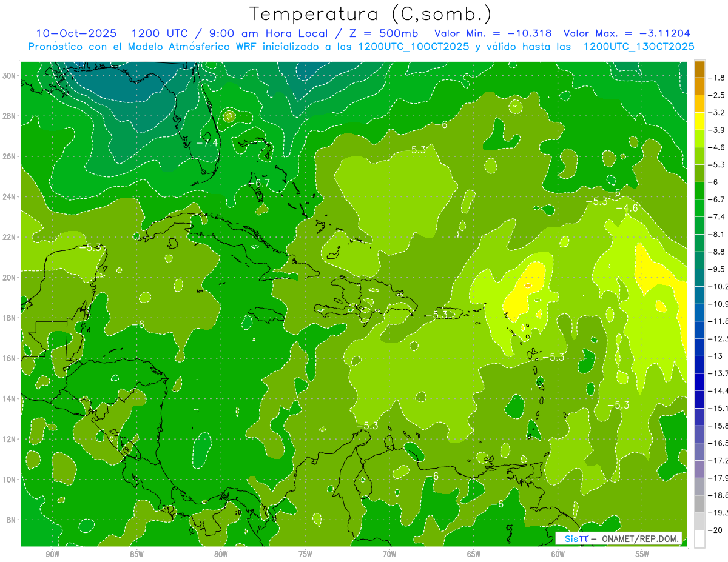Click the -1.8 colorbar value label
Viewport: 728px width, 562px height.
(x=718, y=78)
